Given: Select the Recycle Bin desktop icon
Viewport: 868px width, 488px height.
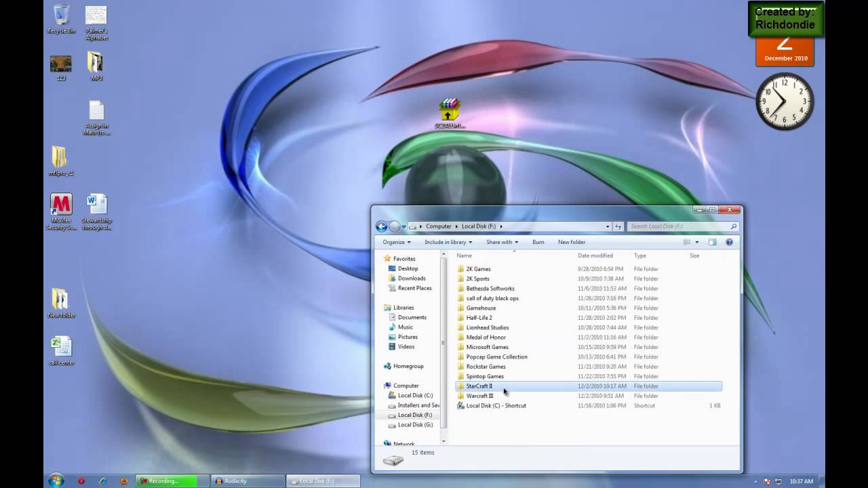Looking at the screenshot, I should pyautogui.click(x=61, y=19).
